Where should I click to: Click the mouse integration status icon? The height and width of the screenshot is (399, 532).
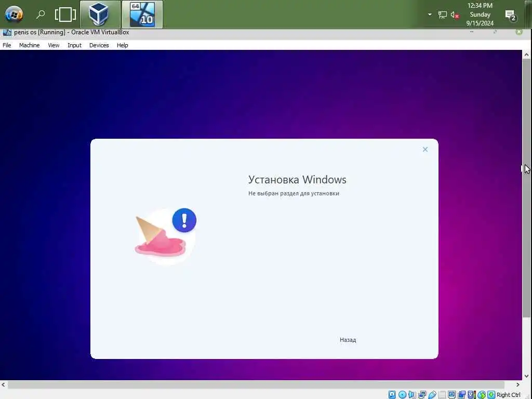click(482, 395)
